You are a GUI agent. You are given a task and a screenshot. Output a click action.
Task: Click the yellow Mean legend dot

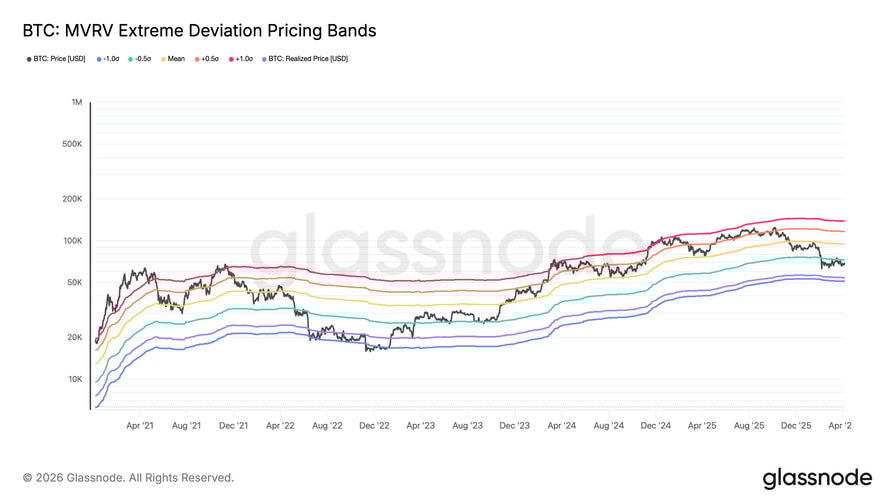point(163,59)
